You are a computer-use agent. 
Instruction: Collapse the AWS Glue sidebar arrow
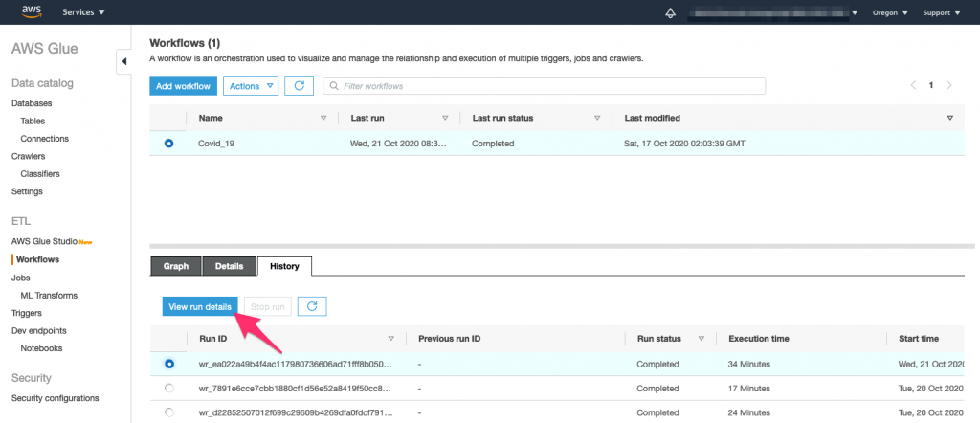(123, 61)
